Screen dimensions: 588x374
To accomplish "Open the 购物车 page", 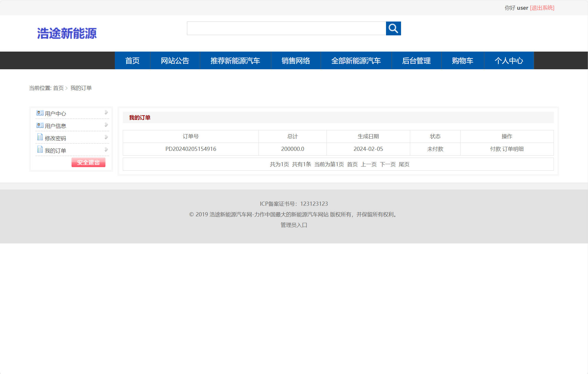I will tap(462, 60).
